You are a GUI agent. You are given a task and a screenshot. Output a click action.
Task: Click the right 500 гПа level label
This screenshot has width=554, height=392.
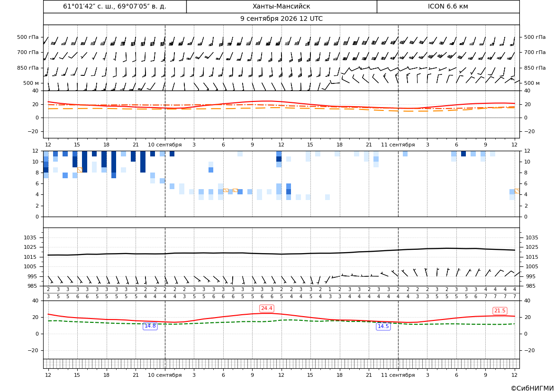pos(535,37)
